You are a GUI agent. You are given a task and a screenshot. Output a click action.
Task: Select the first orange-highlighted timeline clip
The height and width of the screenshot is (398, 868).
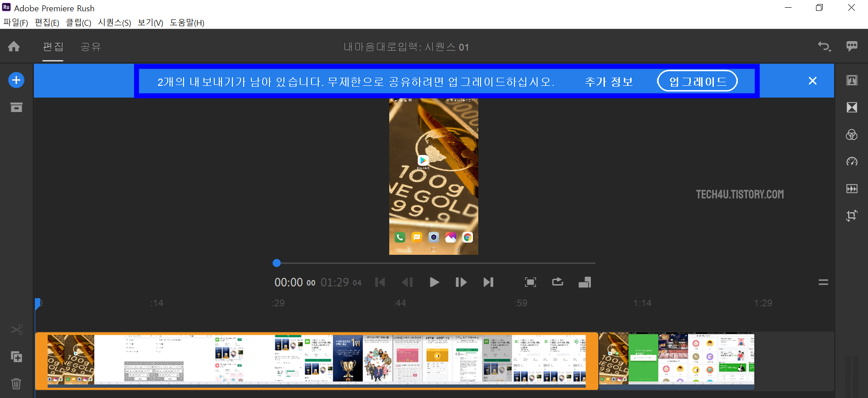click(316, 361)
